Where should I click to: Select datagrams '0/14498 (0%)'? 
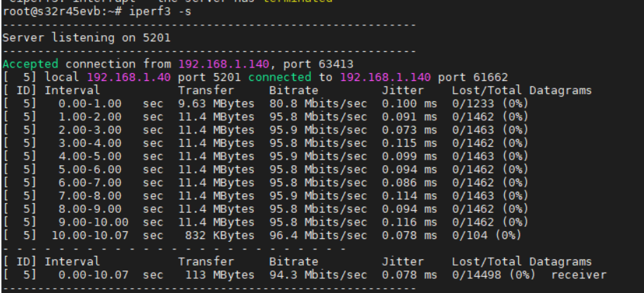[x=494, y=275]
